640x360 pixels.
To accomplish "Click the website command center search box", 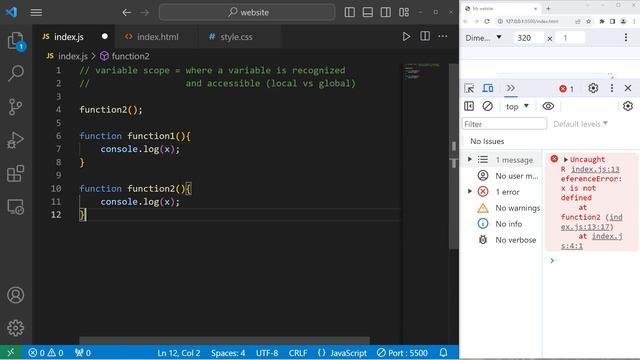I will (247, 12).
